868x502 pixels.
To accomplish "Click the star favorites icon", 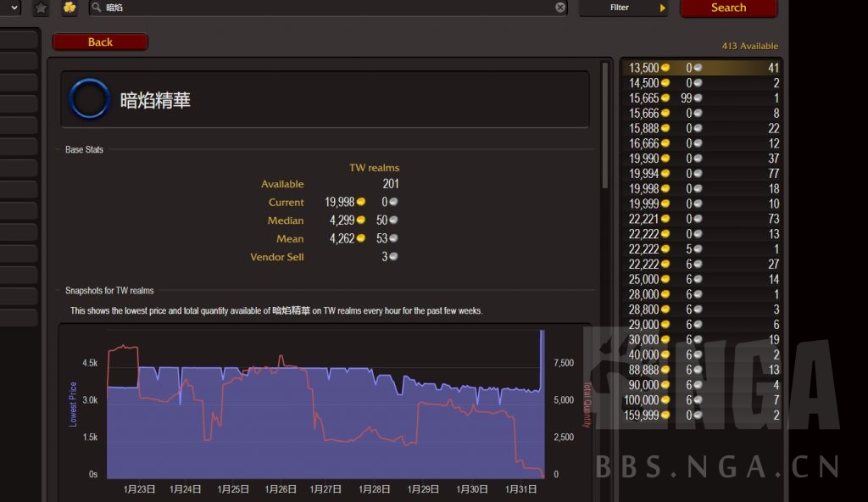I will pyautogui.click(x=41, y=8).
